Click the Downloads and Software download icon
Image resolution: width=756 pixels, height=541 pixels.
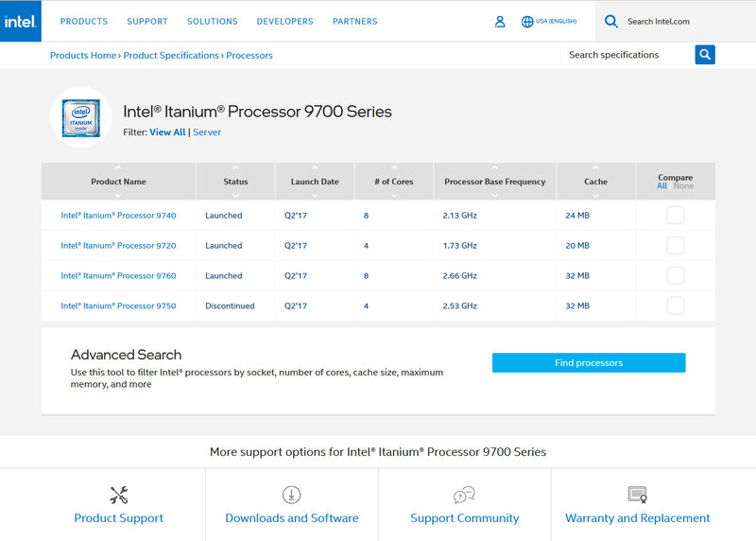click(x=292, y=495)
